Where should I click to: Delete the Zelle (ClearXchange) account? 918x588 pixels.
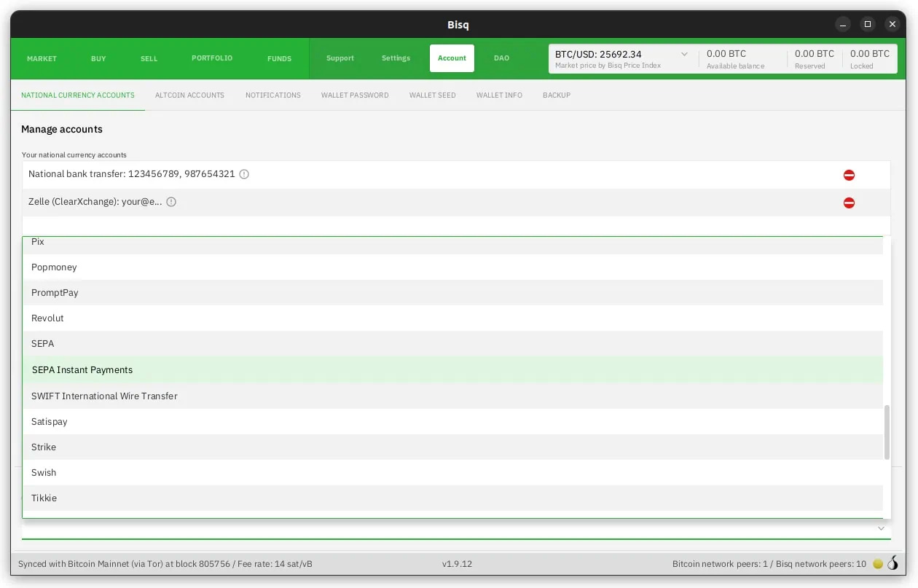tap(849, 203)
